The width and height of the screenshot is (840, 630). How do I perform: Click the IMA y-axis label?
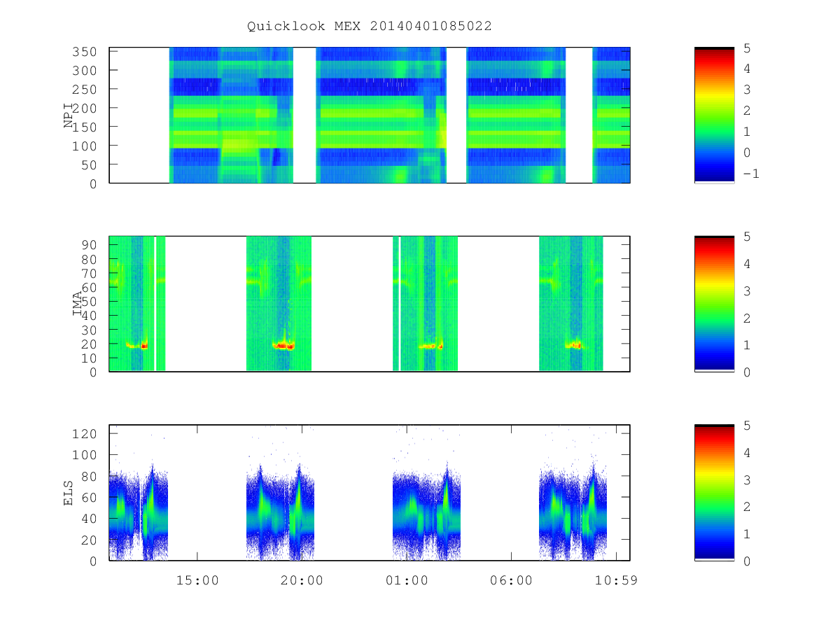pos(78,304)
